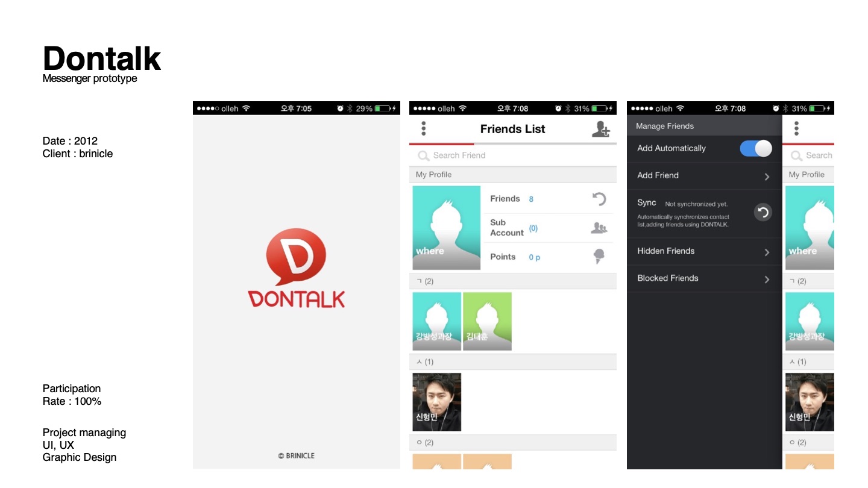Tap the add friend icon in Friends List header
Viewport: 868px width, 488px height.
pyautogui.click(x=600, y=129)
